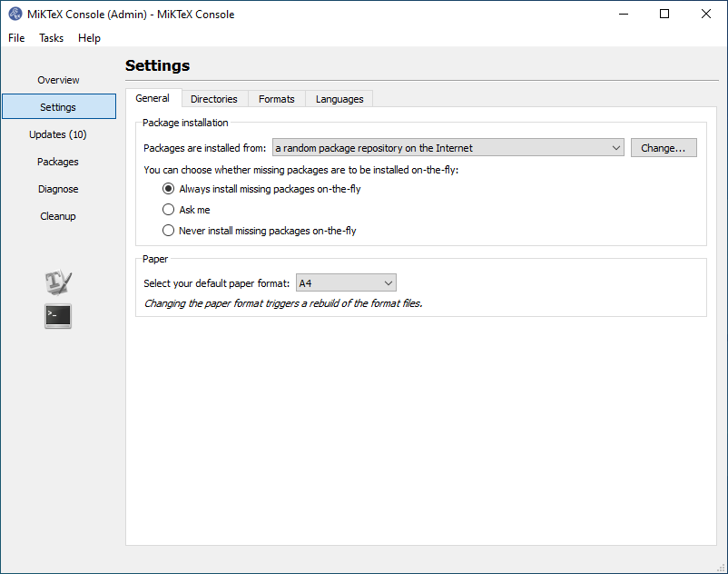This screenshot has width=728, height=574.
Task: Select 'Always install missing packages on-the-fly'
Action: (168, 189)
